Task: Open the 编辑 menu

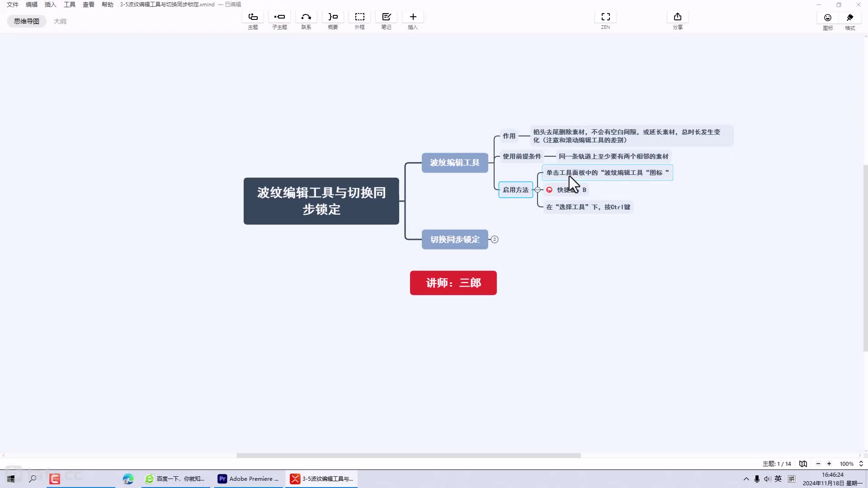Action: (x=32, y=5)
